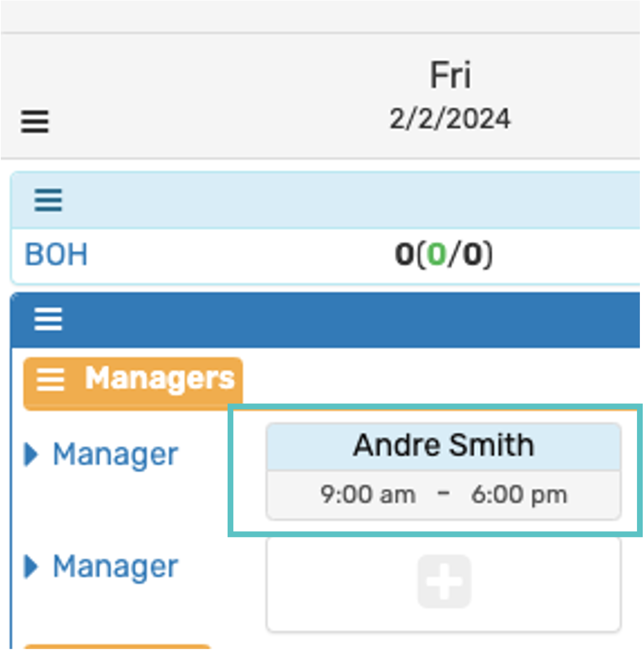Click the partial orange tag at the bottom
Viewport: 644px width, 650px height.
[118, 647]
